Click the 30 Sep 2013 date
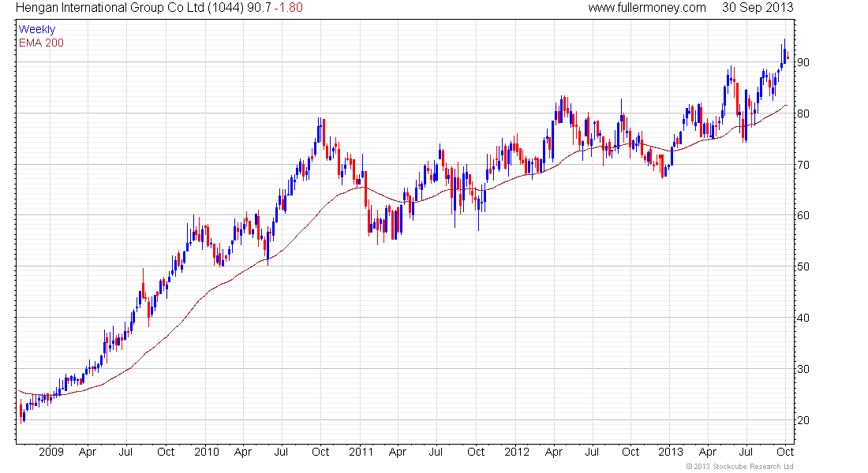Screen dimensions: 868x473 758,8
